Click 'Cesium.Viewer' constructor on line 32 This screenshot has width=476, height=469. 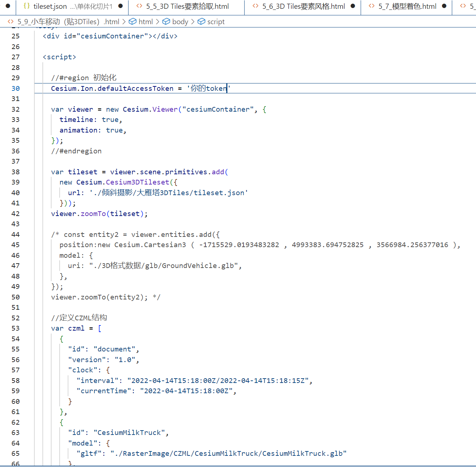coord(150,109)
